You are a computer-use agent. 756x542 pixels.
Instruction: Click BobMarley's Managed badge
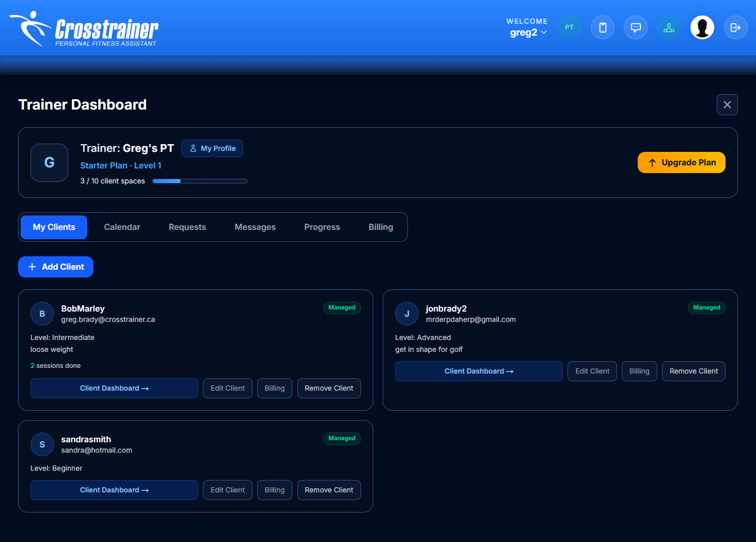342,307
